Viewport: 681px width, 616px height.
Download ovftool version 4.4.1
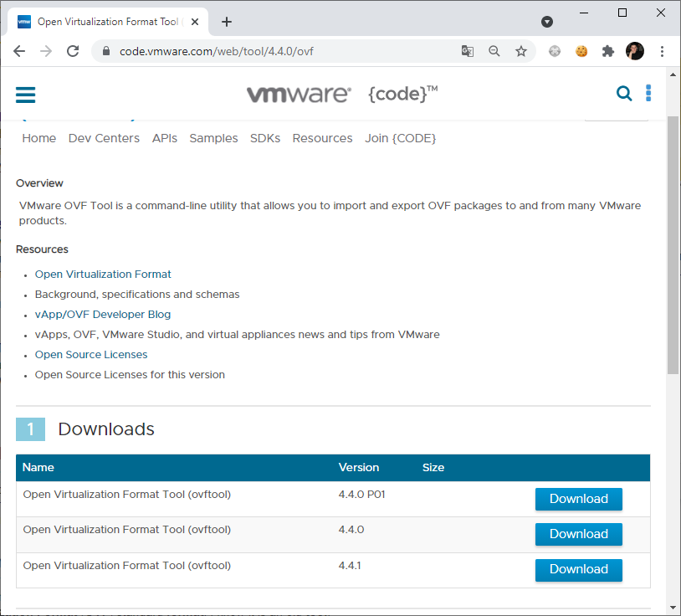click(x=578, y=569)
